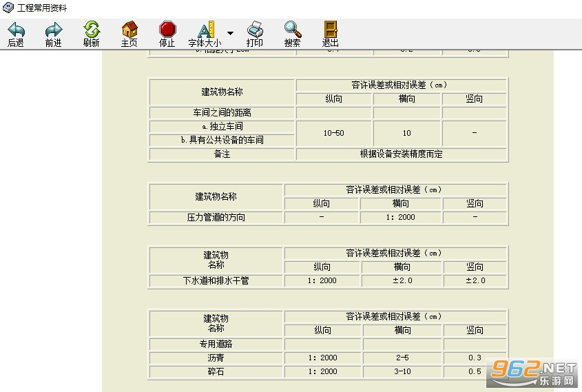Viewport: 582px width, 392px height.
Task: Select the 车间之间的距离 row label
Action: [x=222, y=112]
